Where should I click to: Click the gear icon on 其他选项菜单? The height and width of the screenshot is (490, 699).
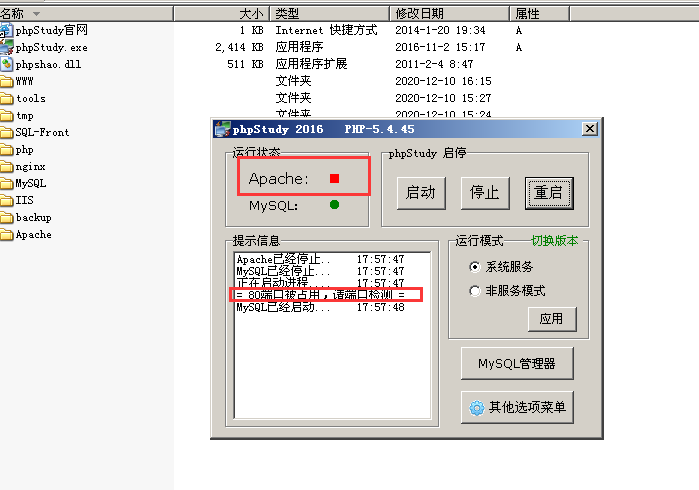tap(477, 408)
